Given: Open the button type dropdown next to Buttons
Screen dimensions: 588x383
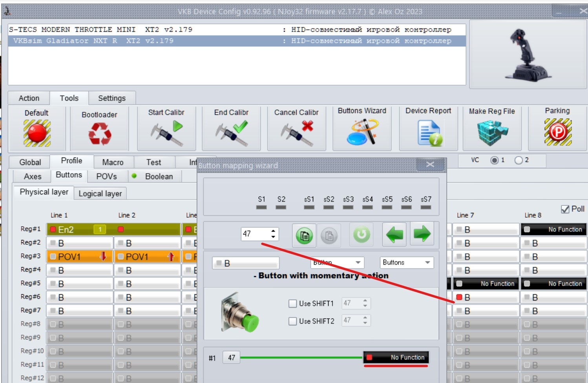Looking at the screenshot, I should tap(338, 262).
